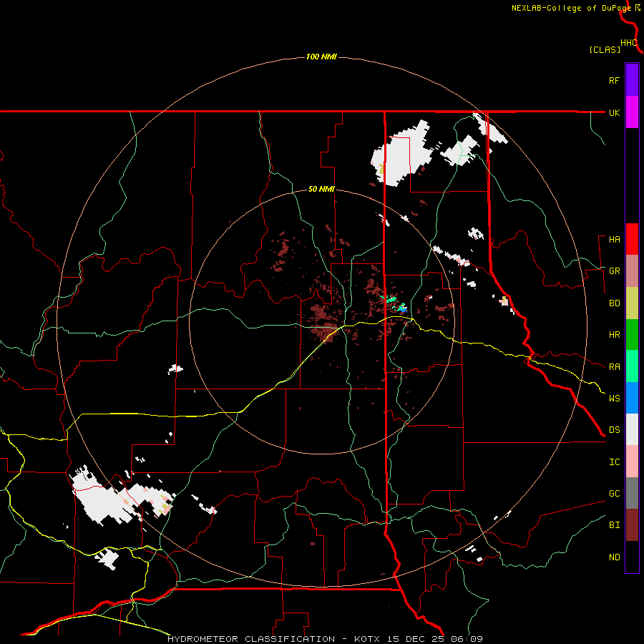Click the light pink IC swatch
This screenshot has height=644, width=644.
click(x=632, y=462)
